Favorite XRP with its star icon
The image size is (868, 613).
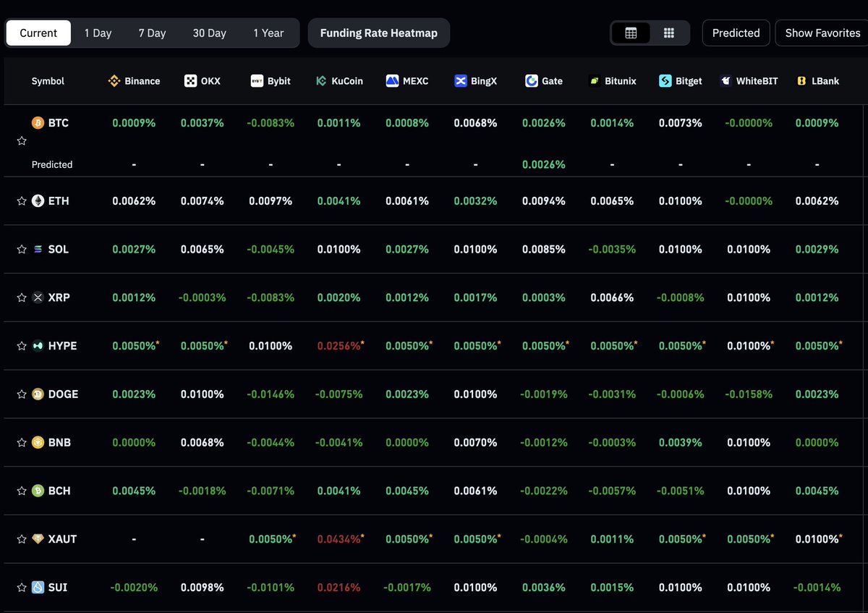coord(22,297)
